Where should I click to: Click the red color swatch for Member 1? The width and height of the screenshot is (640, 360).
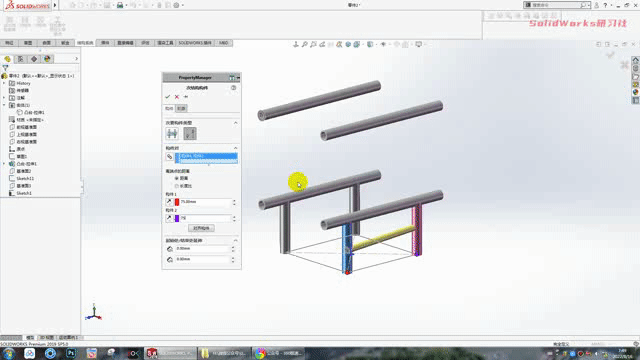coord(177,202)
